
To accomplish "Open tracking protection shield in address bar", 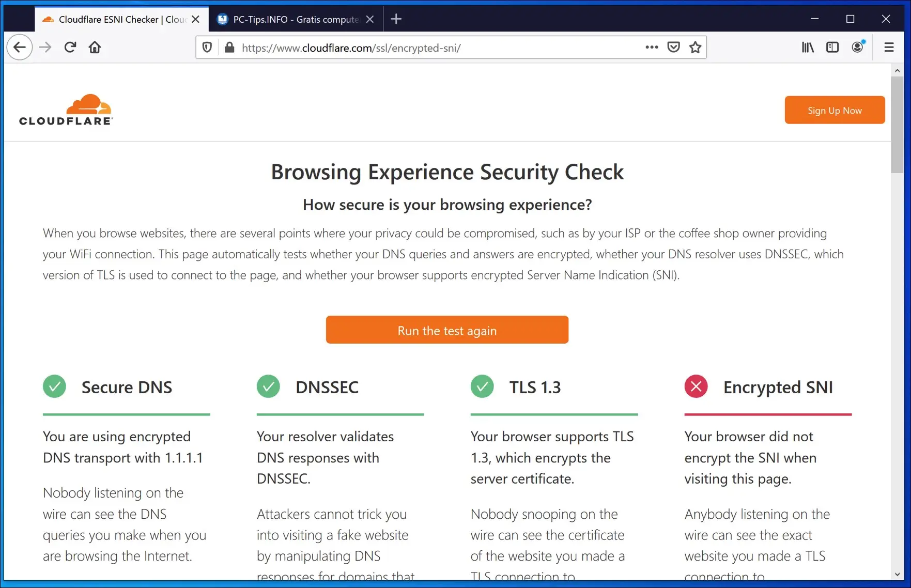I will (x=207, y=48).
